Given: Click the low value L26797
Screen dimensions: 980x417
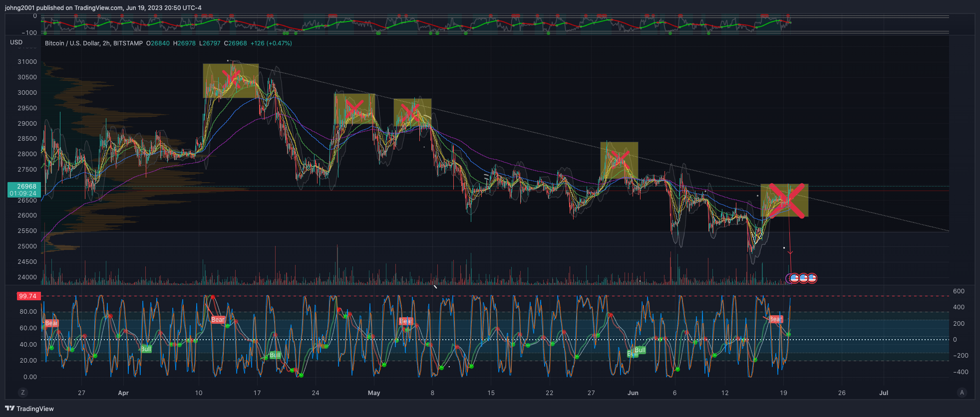Looking at the screenshot, I should (210, 43).
